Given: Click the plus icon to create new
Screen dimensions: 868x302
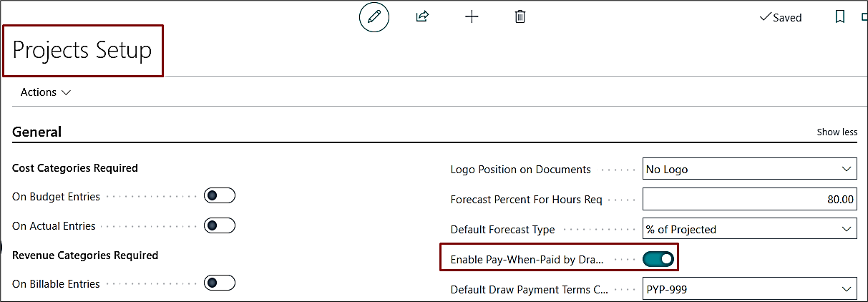Looking at the screenshot, I should pyautogui.click(x=472, y=16).
